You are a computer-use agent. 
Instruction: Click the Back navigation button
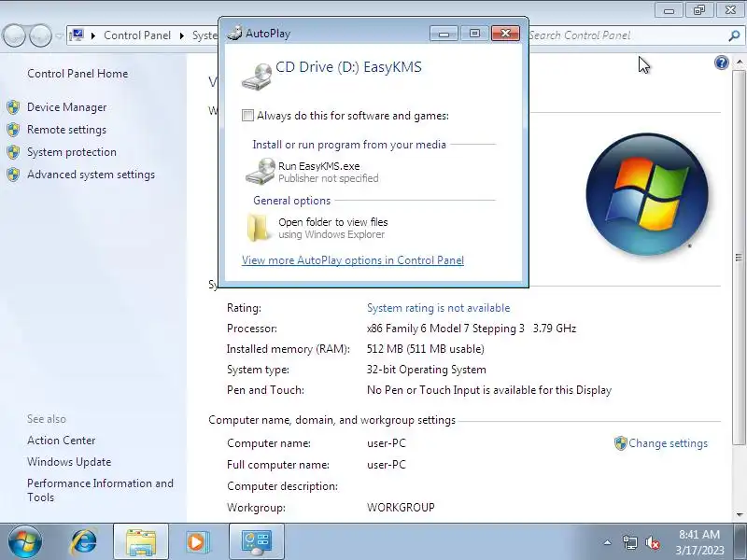(14, 35)
